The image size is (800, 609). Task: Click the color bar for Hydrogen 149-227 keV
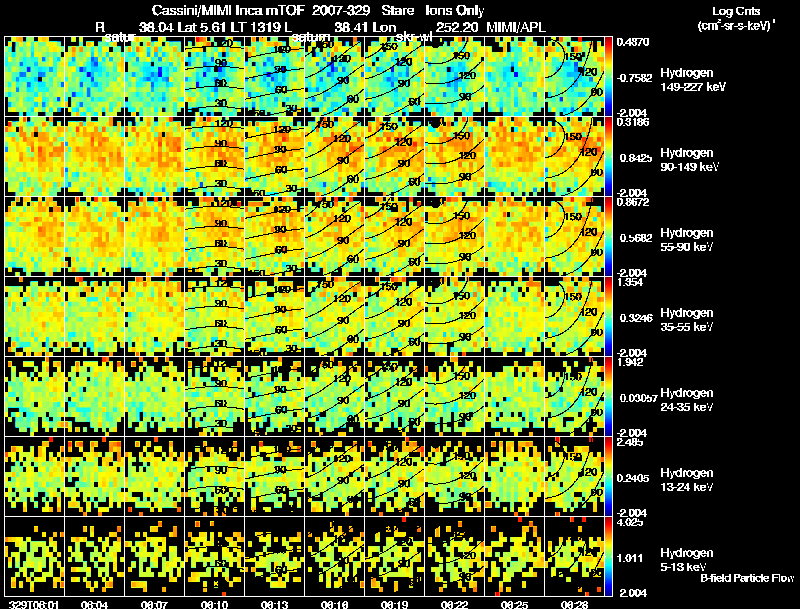pyautogui.click(x=609, y=77)
